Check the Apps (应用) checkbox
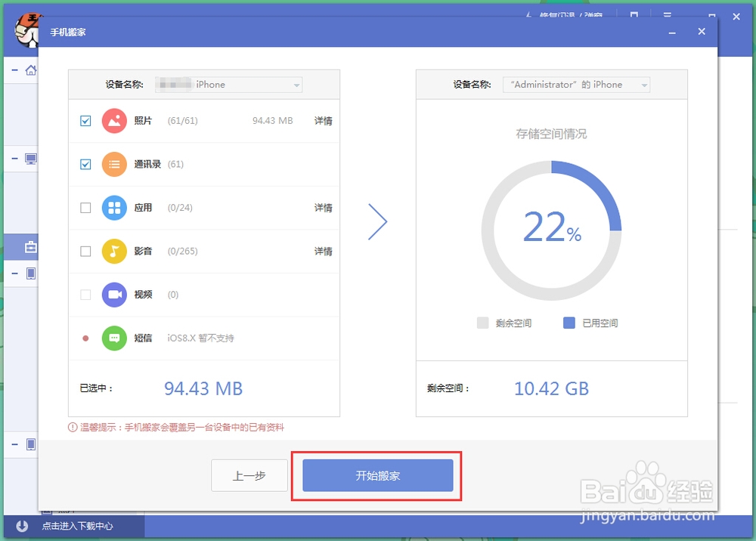The height and width of the screenshot is (541, 756). pos(85,208)
